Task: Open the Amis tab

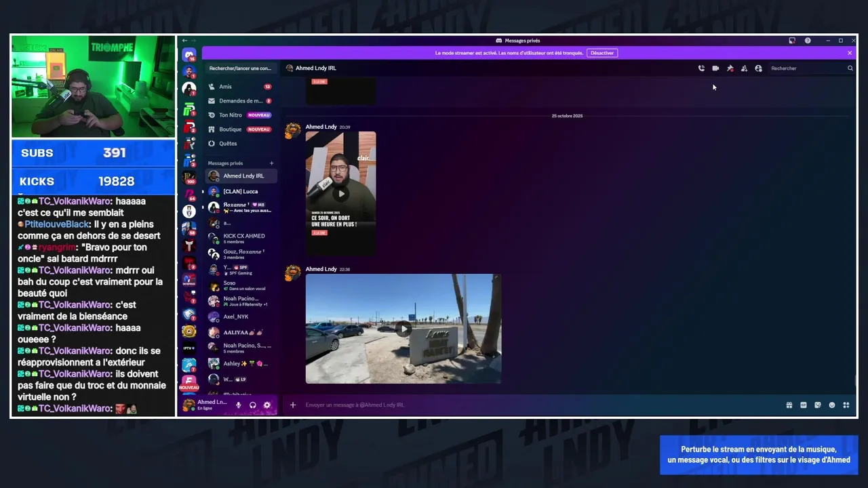Action: (x=240, y=87)
